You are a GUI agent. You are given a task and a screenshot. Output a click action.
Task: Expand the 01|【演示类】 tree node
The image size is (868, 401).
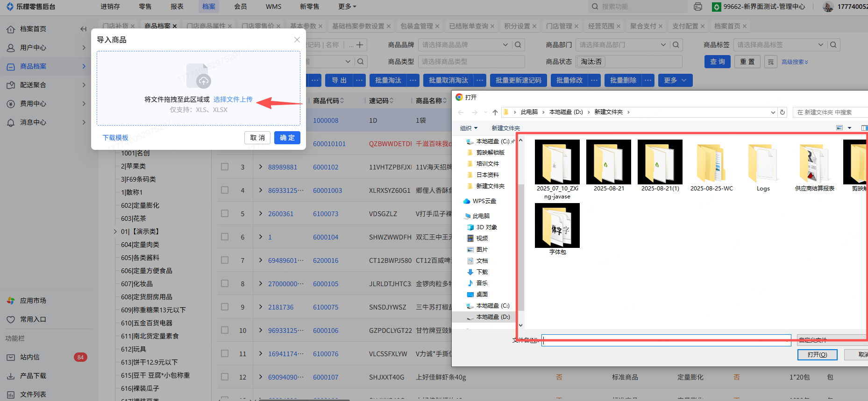coord(115,232)
